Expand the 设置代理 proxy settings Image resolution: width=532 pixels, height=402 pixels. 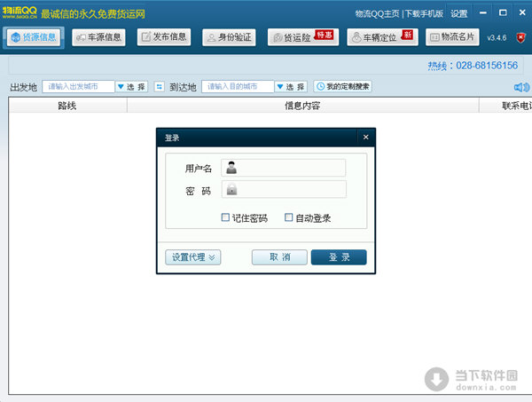(192, 257)
